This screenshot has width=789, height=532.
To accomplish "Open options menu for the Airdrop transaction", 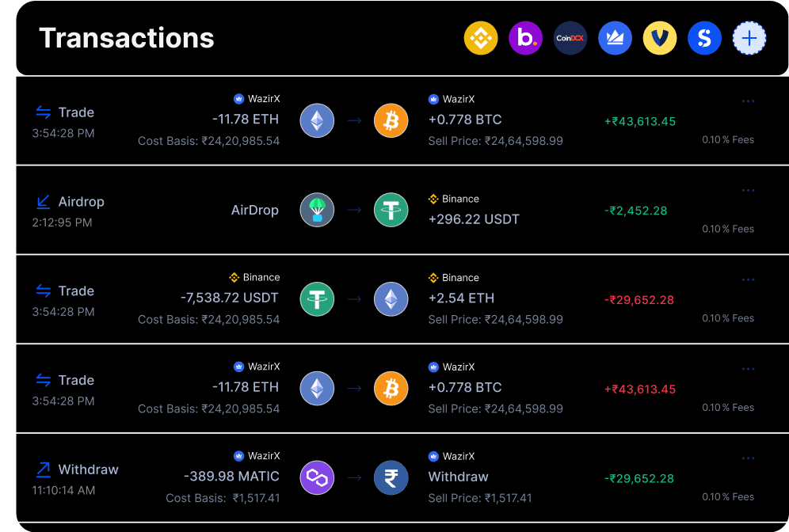I will tap(748, 190).
